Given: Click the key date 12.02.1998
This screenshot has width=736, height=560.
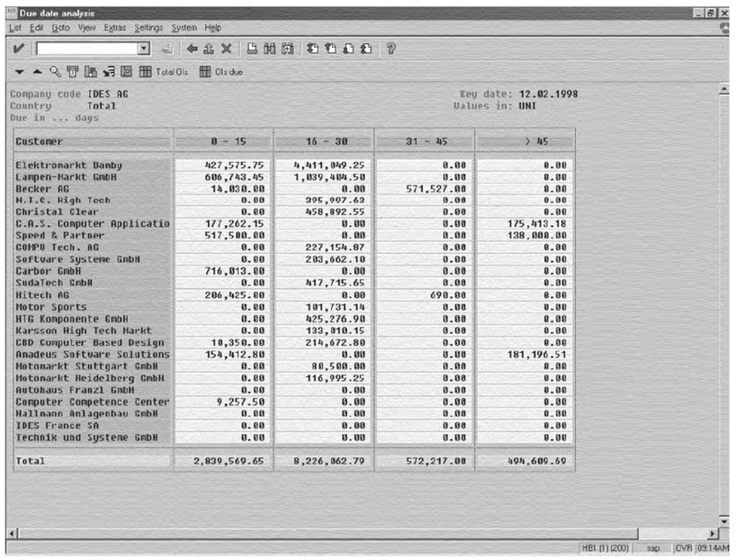Looking at the screenshot, I should 548,95.
